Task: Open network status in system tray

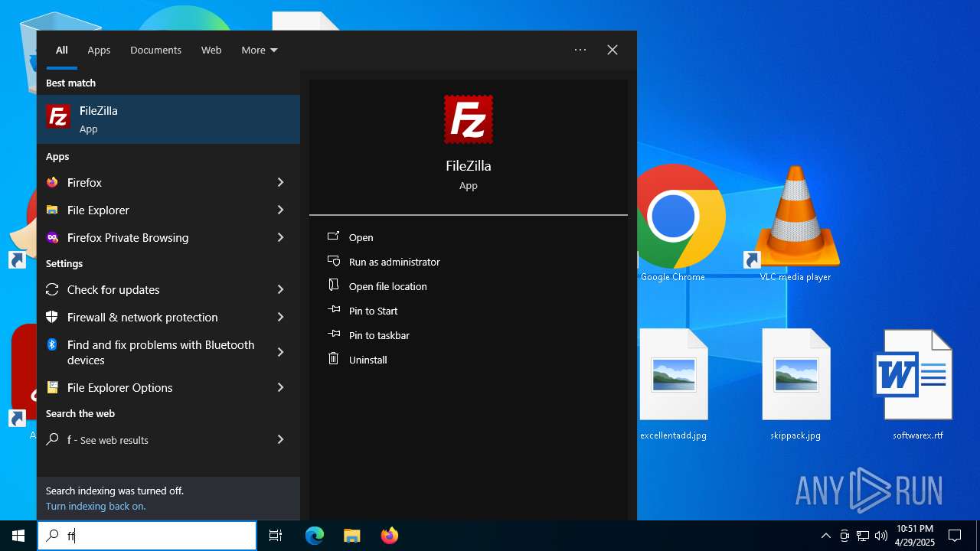Action: pos(863,536)
